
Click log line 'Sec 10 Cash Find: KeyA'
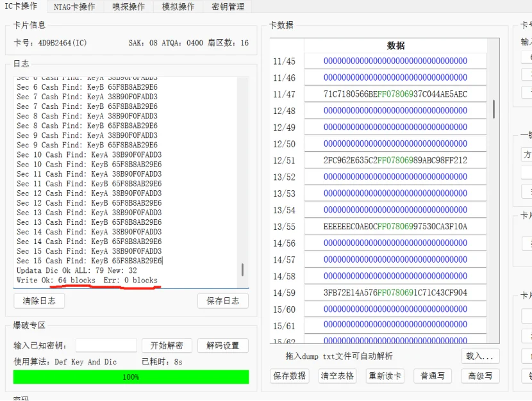click(89, 154)
